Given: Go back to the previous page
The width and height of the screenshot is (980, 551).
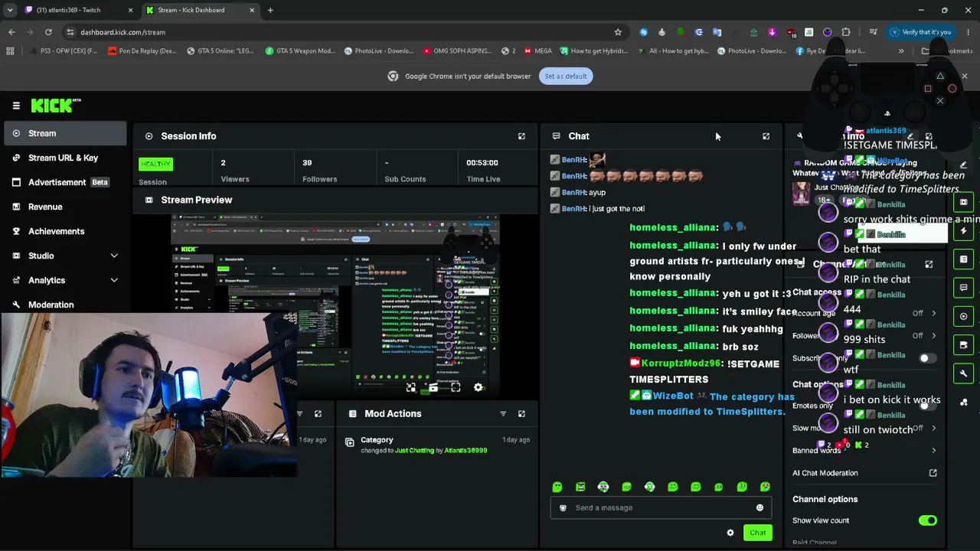Looking at the screenshot, I should point(11,32).
